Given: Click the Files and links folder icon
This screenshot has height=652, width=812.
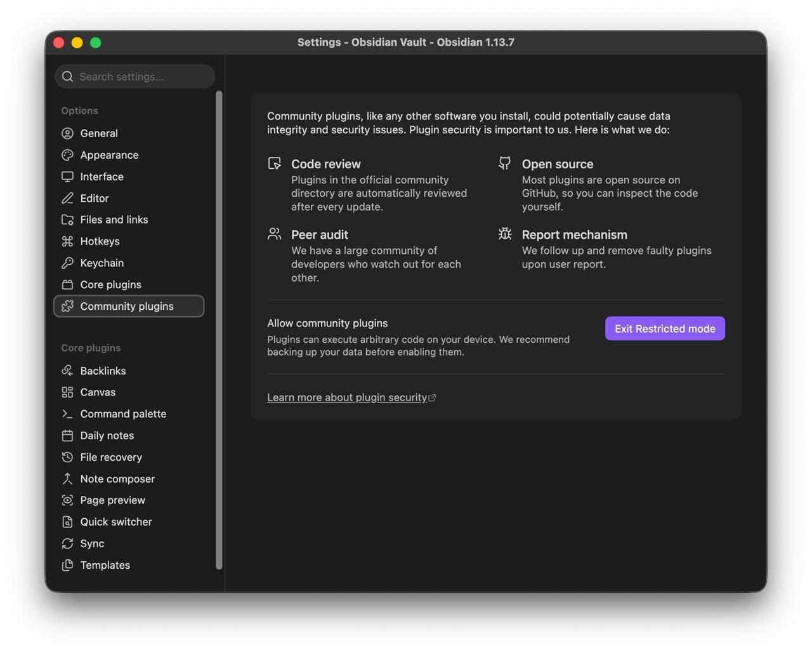Looking at the screenshot, I should (x=67, y=220).
